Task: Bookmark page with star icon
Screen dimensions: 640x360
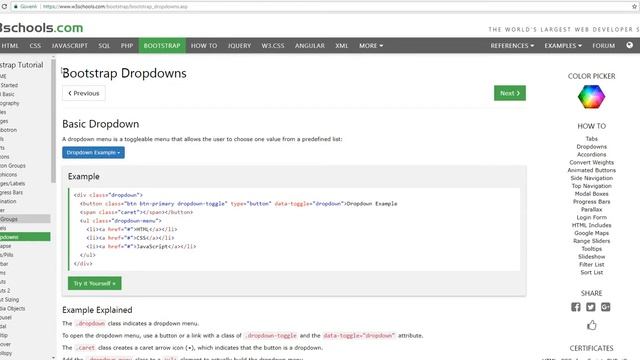Action: click(x=634, y=7)
